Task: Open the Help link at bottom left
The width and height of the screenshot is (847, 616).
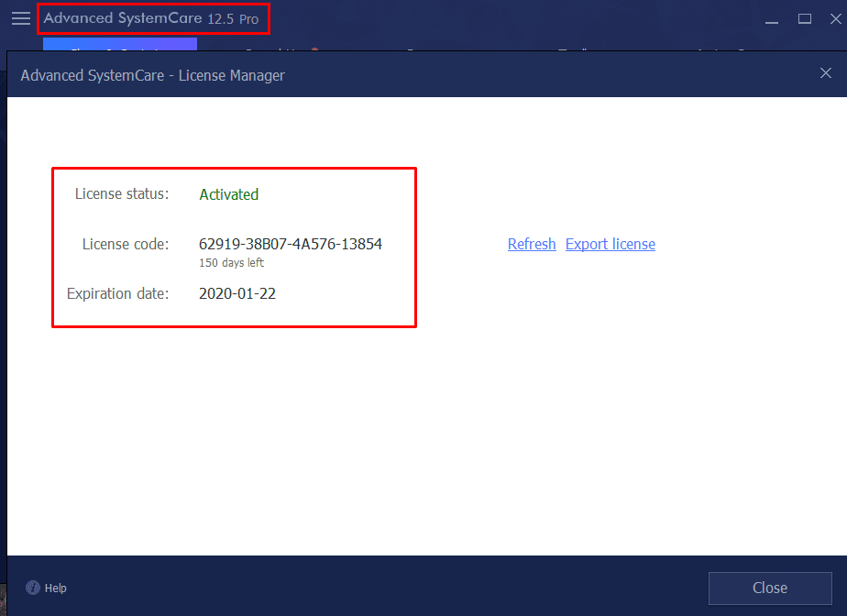Action: [56, 588]
